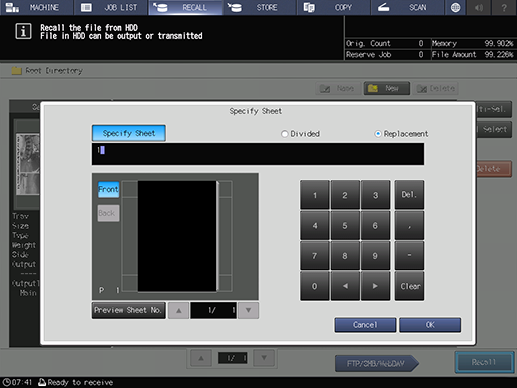
Task: Tap keypad digit 8
Action: click(345, 256)
